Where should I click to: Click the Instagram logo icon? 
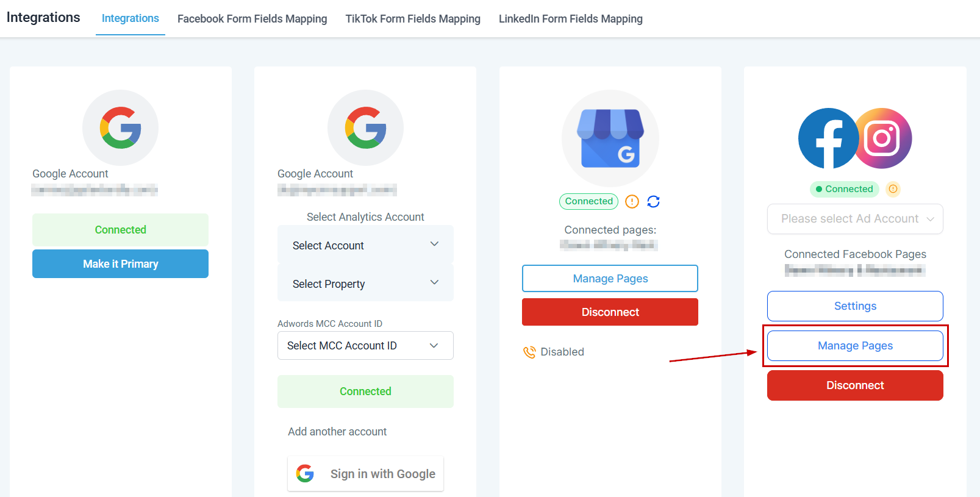point(882,138)
